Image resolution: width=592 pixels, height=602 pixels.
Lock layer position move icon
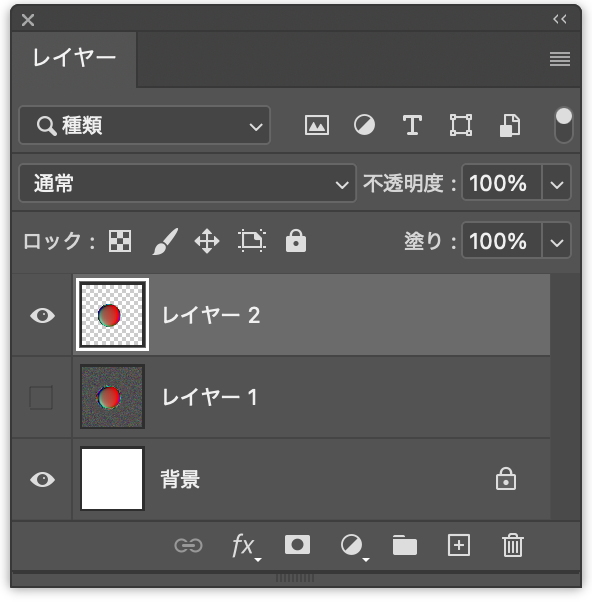(x=207, y=241)
